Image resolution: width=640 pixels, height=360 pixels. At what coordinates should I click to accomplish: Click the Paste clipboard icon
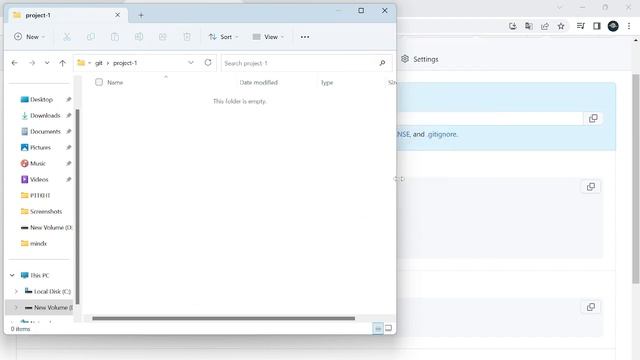(115, 37)
